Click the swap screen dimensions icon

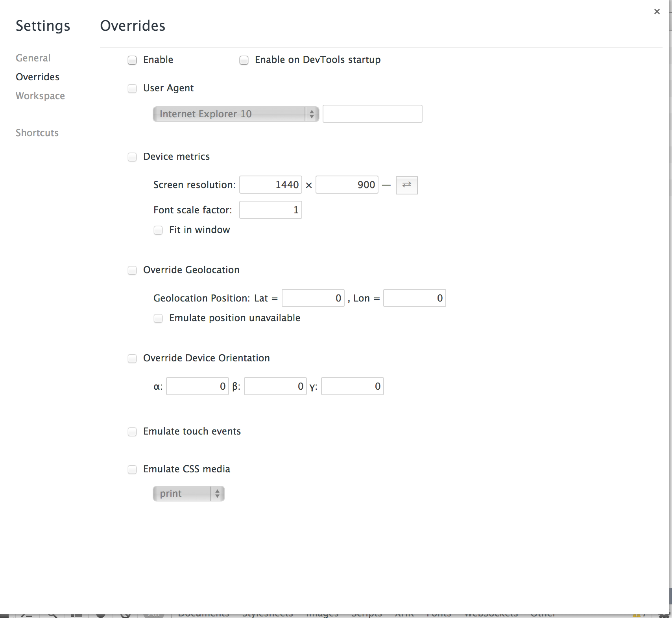[x=406, y=185]
